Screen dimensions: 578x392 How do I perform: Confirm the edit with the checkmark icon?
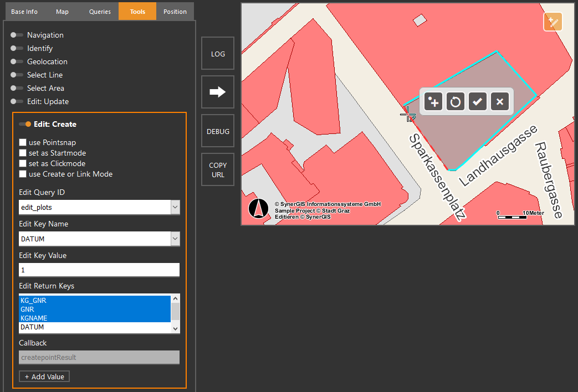477,101
